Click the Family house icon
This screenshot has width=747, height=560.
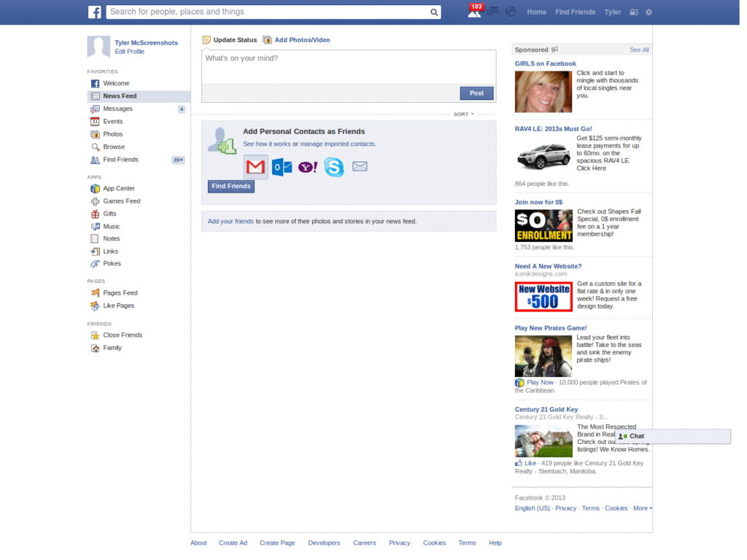[x=96, y=348]
